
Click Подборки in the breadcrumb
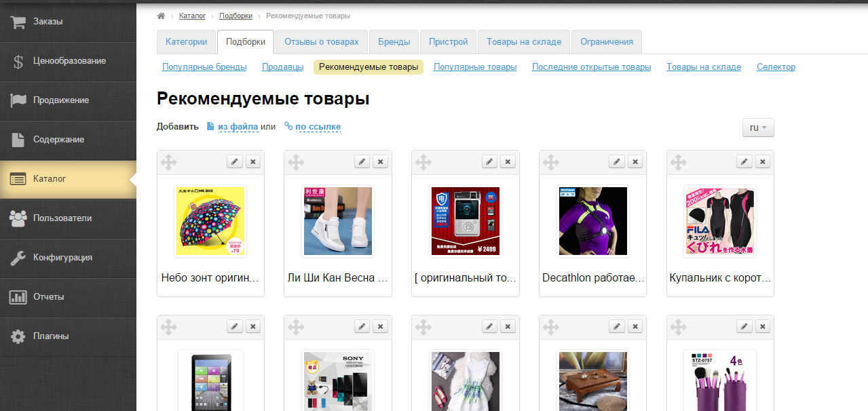(235, 16)
